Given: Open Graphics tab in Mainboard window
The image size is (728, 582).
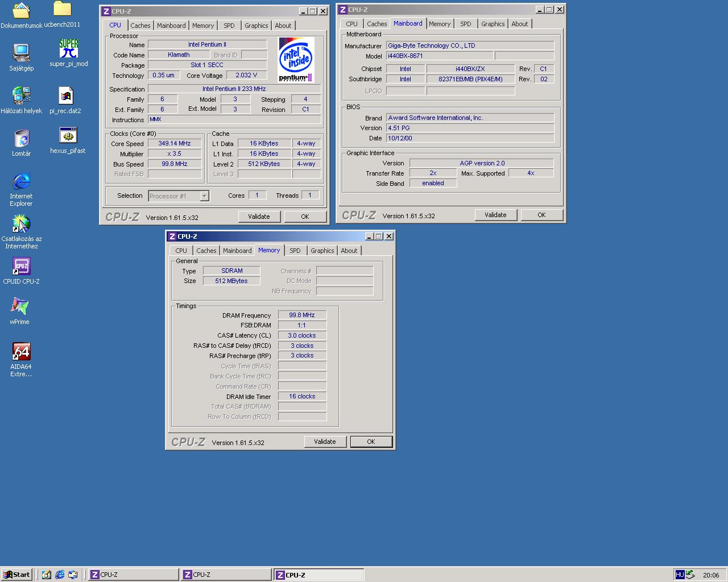Looking at the screenshot, I should click(493, 24).
